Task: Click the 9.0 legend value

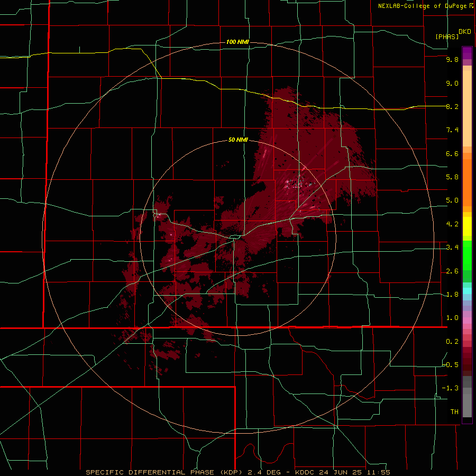Action: 452,83
